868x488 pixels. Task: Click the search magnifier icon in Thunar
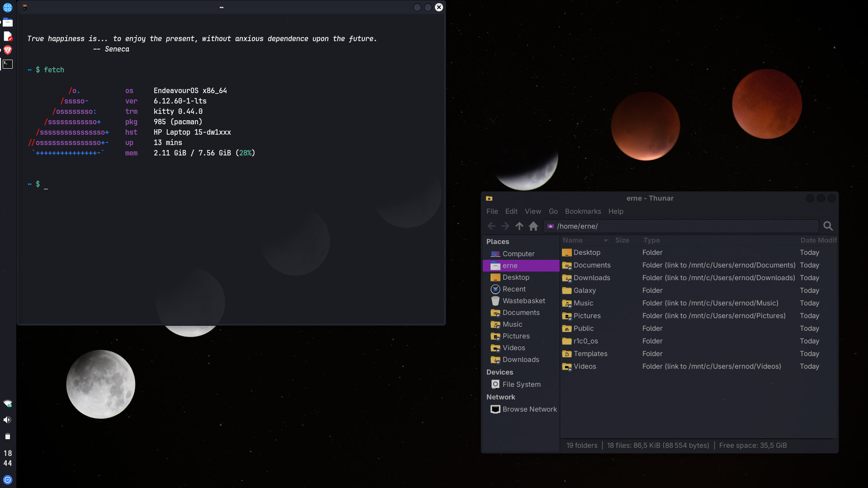(828, 226)
